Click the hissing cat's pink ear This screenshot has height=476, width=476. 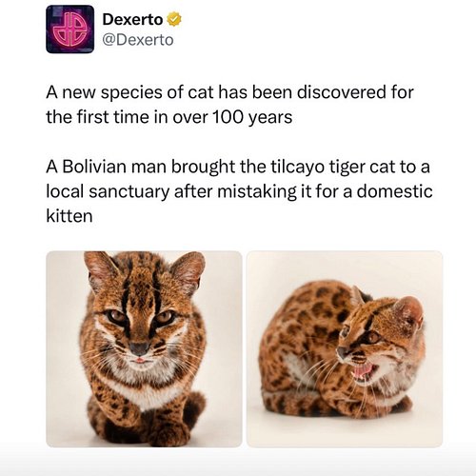[409, 312]
